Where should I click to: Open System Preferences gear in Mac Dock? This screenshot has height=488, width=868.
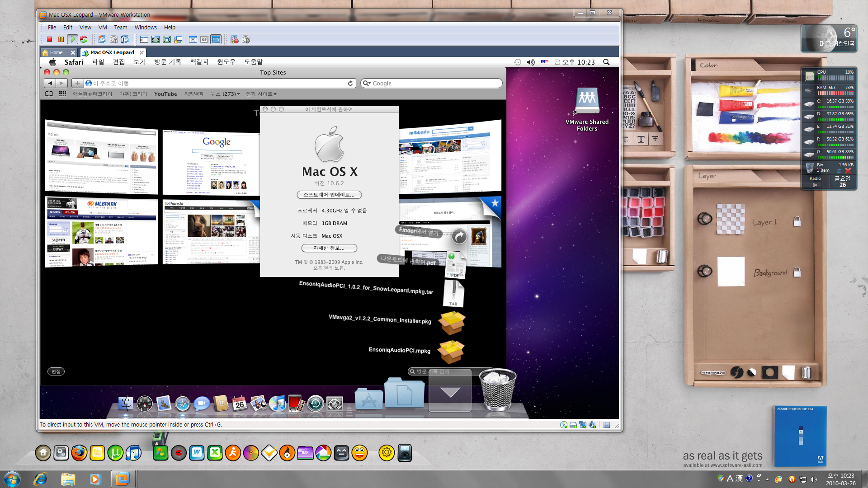(335, 403)
